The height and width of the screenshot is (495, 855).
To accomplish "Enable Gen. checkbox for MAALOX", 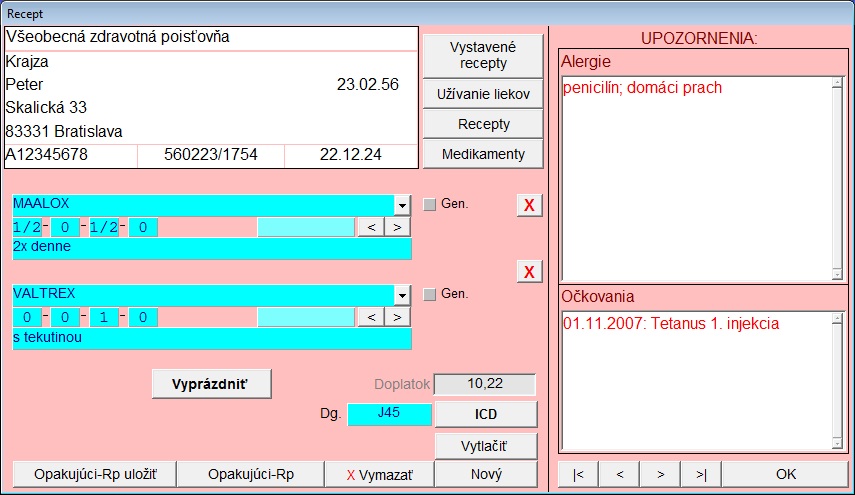I will pyautogui.click(x=430, y=205).
